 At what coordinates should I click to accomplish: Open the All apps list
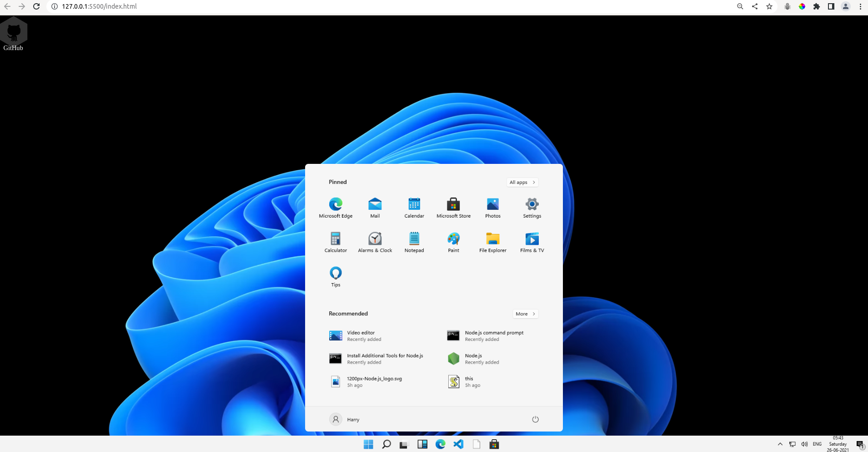click(522, 182)
